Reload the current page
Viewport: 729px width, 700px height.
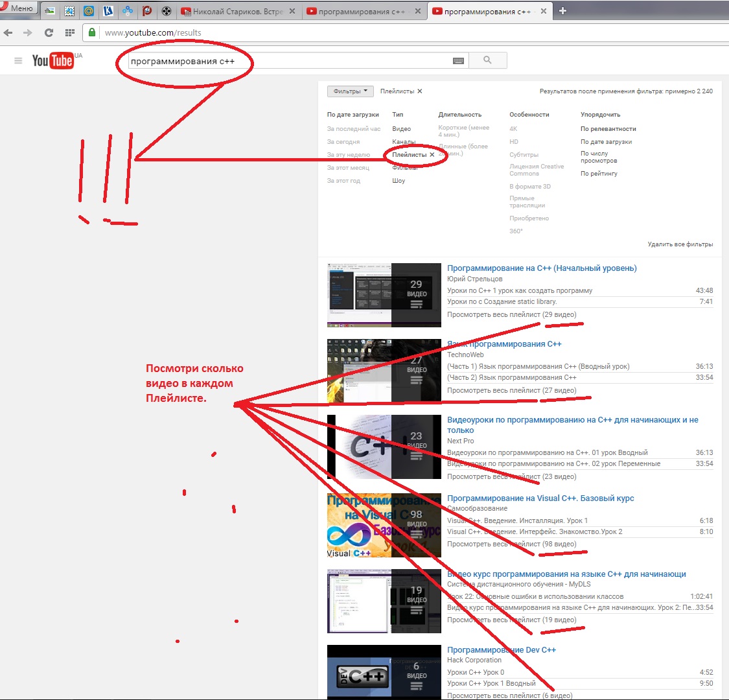click(49, 32)
